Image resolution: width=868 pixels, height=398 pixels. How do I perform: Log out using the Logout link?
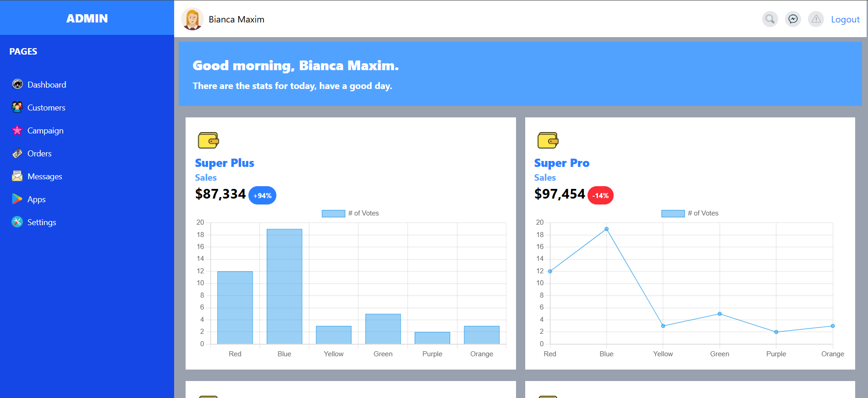(845, 19)
